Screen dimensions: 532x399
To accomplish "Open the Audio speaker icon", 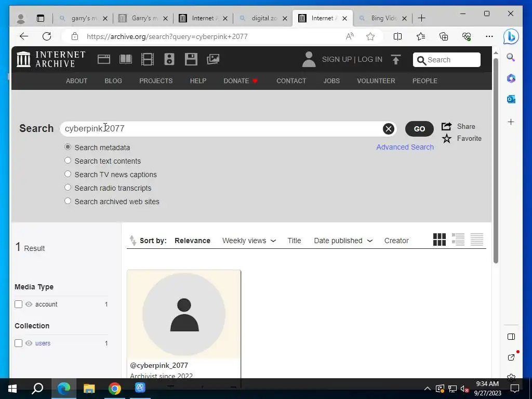I will [169, 59].
